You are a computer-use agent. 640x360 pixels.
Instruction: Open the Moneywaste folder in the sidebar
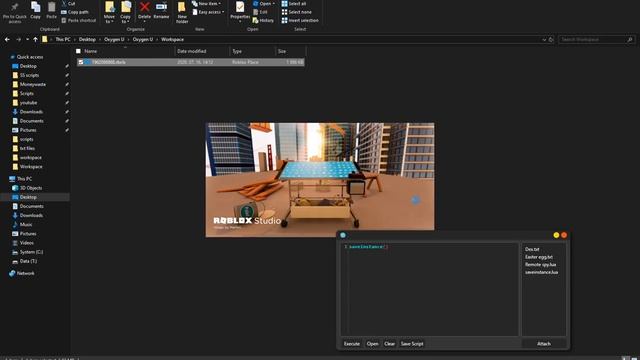coord(33,84)
